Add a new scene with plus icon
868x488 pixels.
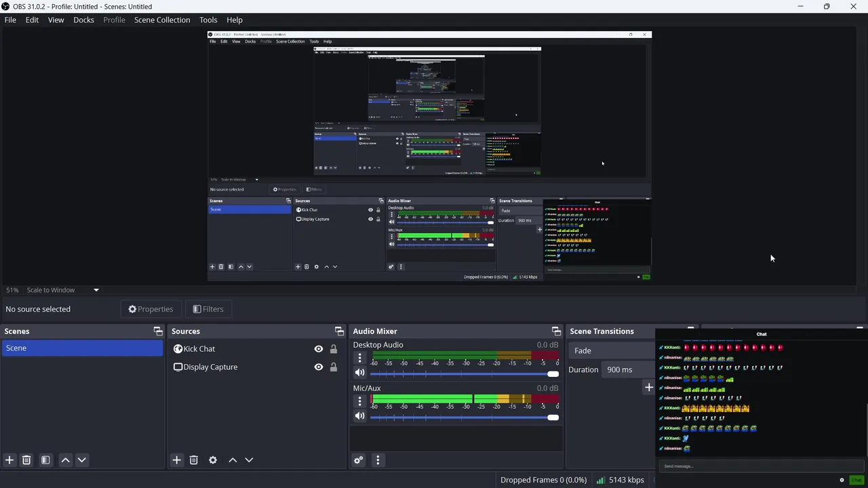[x=9, y=460]
